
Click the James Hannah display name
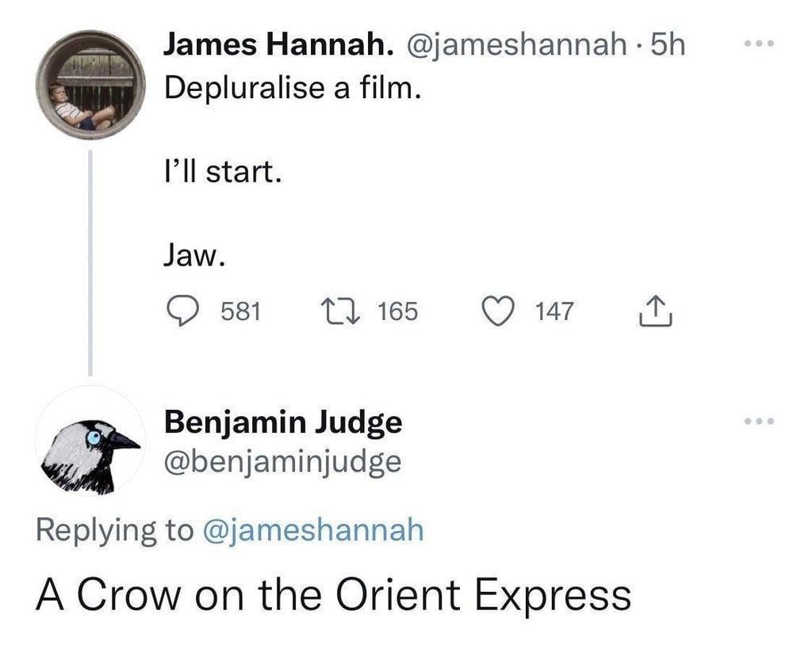279,45
